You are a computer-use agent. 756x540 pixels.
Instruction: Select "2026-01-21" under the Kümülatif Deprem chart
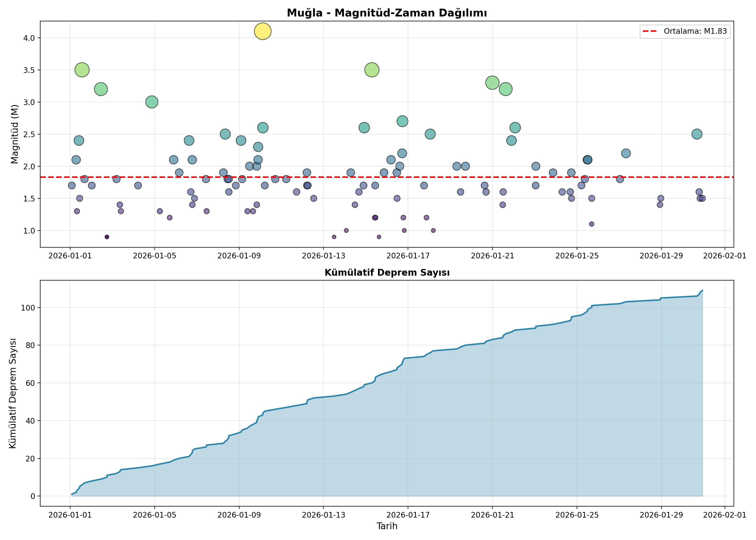coord(492,515)
